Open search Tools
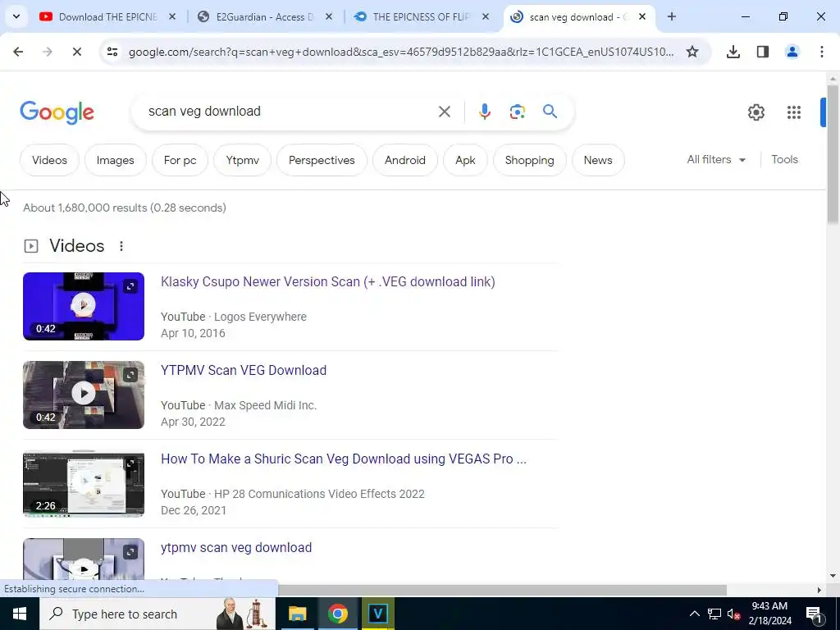This screenshot has width=840, height=630. (784, 160)
